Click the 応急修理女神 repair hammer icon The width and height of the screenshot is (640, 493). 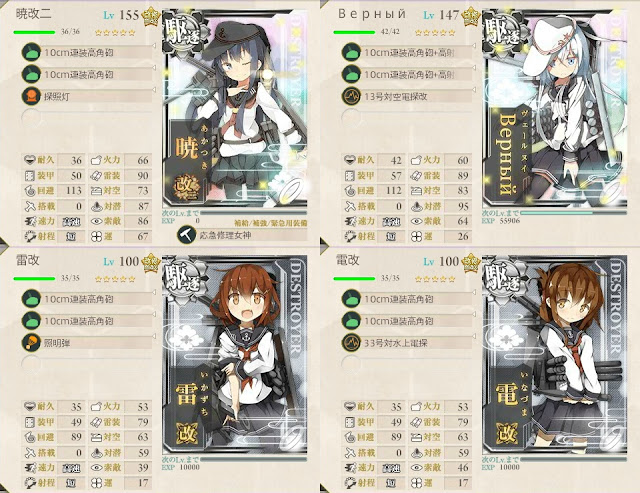tap(187, 235)
